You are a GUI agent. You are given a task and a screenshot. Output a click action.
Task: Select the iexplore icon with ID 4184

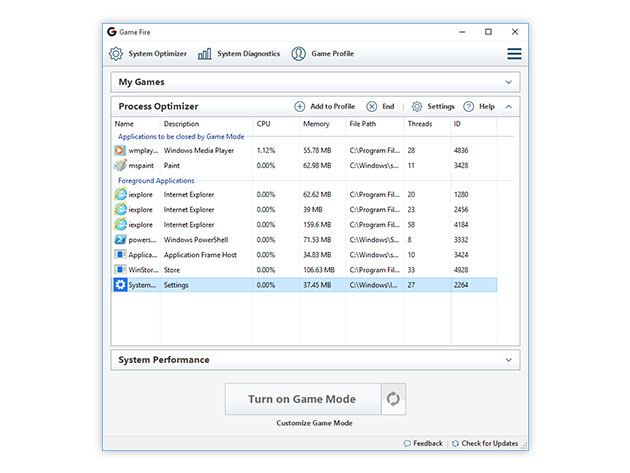tap(120, 224)
